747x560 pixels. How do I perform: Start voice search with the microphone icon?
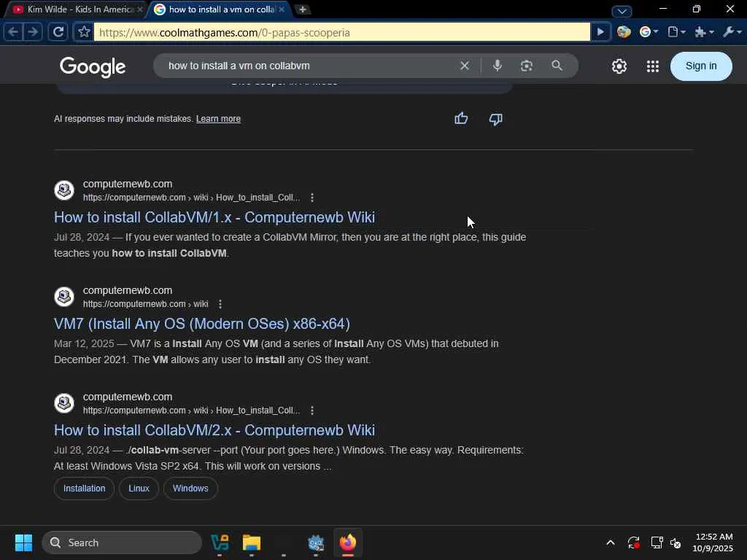[x=497, y=66]
